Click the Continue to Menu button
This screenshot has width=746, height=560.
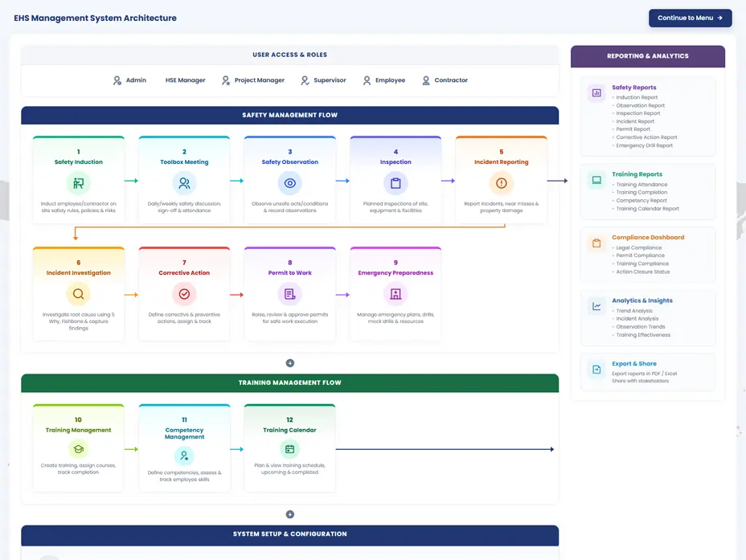click(x=690, y=18)
